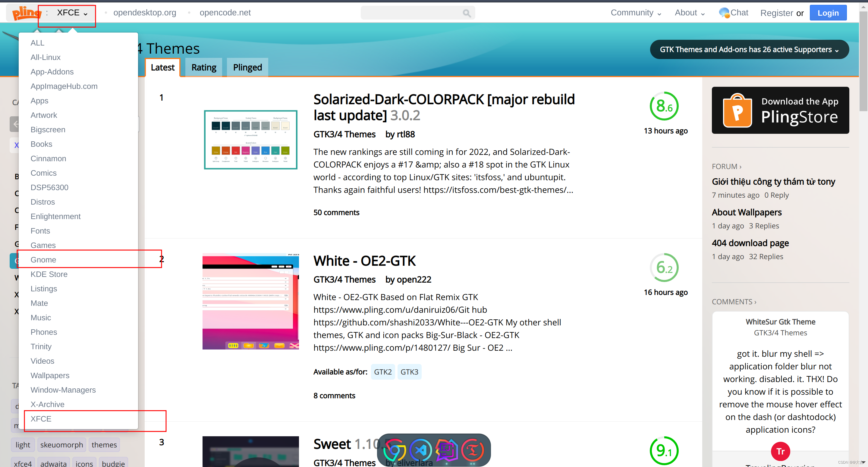Select GTK2 availability filter tag
The height and width of the screenshot is (467, 868).
coord(382,371)
